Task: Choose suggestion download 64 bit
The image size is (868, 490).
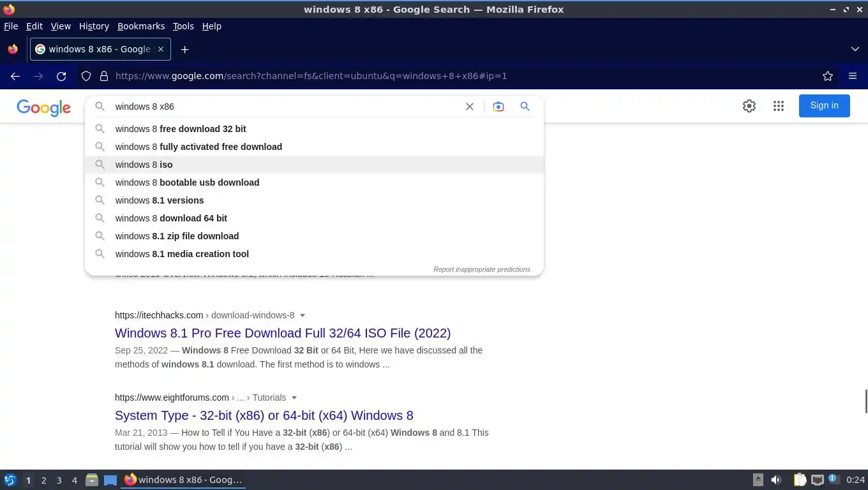Action: pos(314,218)
